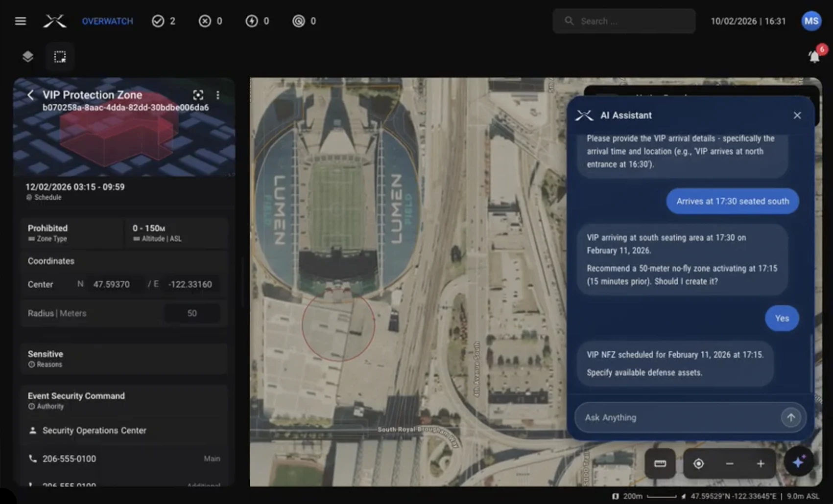Click the Overwatch X logo
Screen dimensions: 833x504
coord(54,21)
